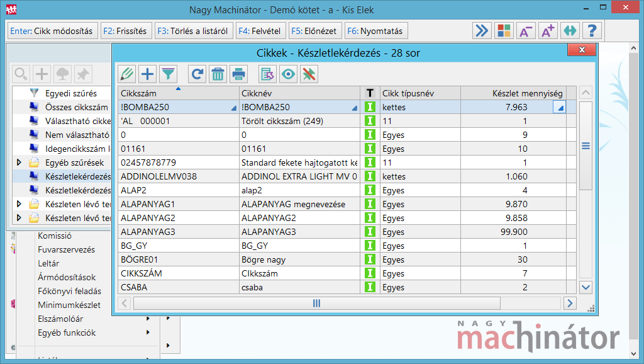Screen dimensions: 644x364
Task: Toggle the eye preview icon
Action: [288, 74]
